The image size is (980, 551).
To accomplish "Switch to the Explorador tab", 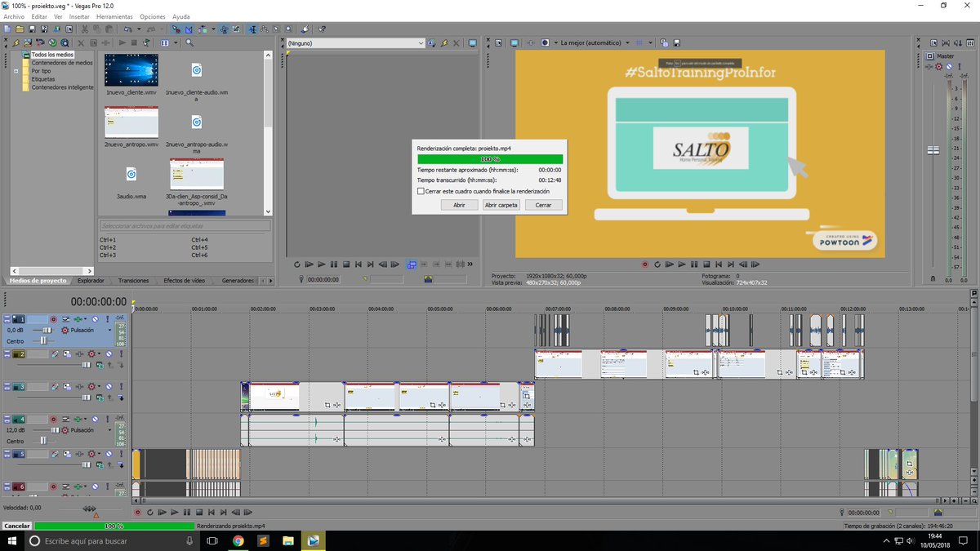I will click(x=91, y=280).
